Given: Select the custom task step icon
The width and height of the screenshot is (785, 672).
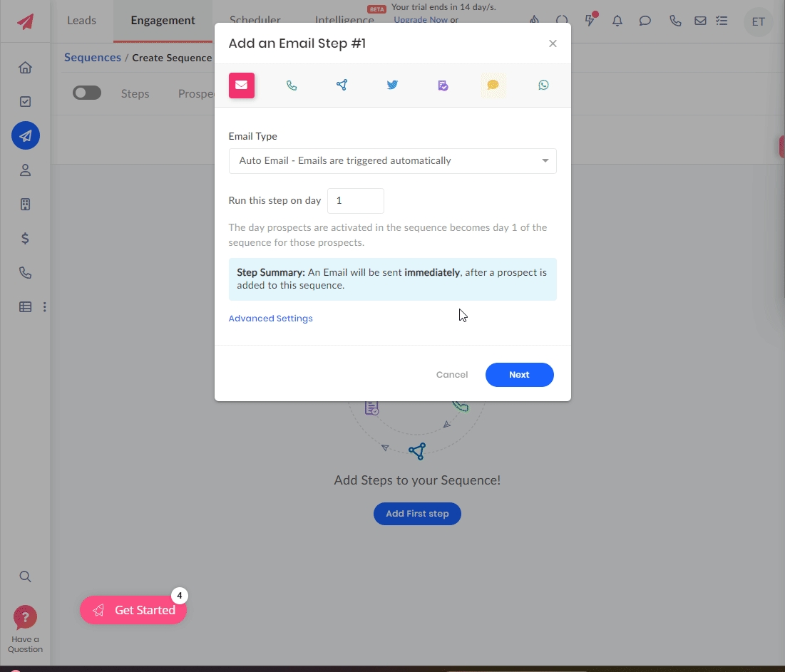Looking at the screenshot, I should point(443,86).
